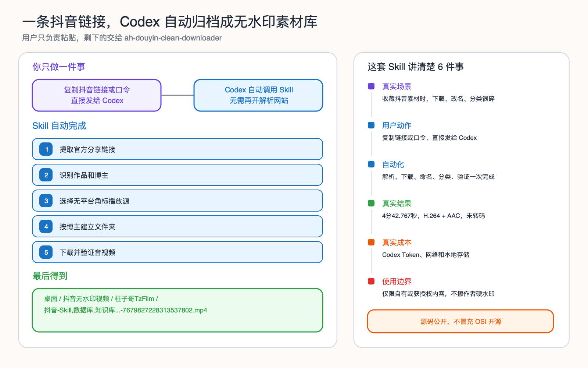
Task: Select the purple 复制抖音链接或口令 box
Action: [x=97, y=95]
